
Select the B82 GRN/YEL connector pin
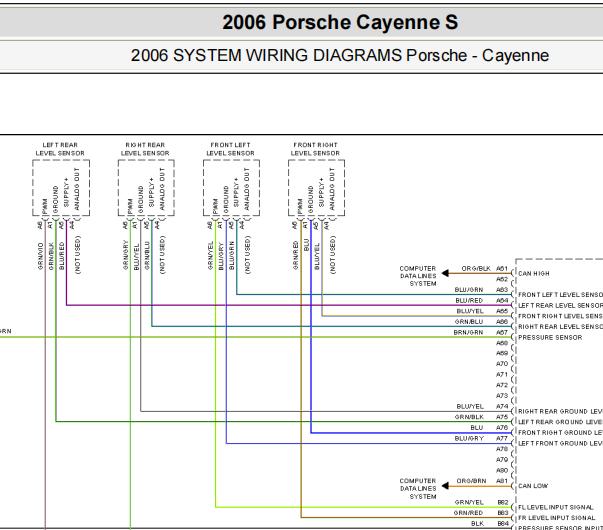pos(503,502)
